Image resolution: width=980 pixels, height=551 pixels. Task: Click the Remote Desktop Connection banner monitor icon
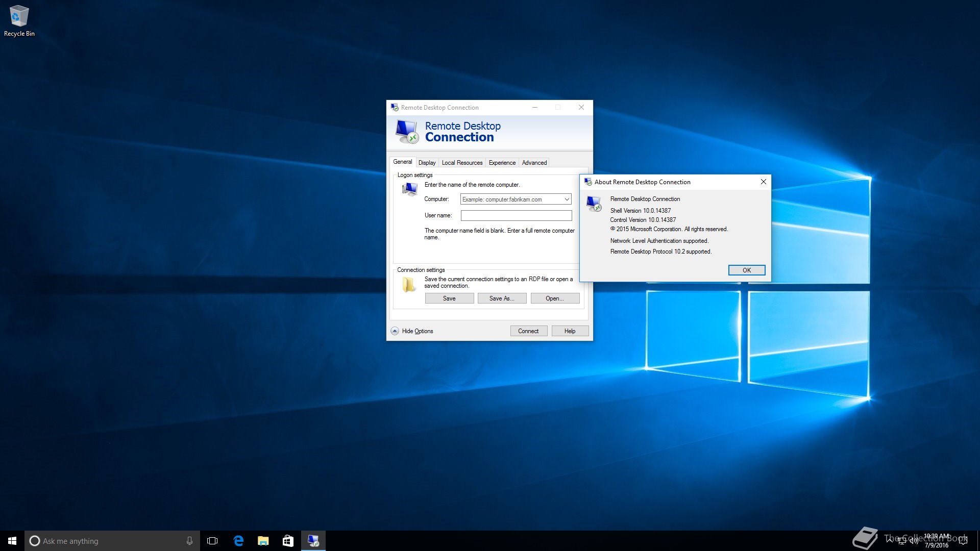(x=407, y=132)
